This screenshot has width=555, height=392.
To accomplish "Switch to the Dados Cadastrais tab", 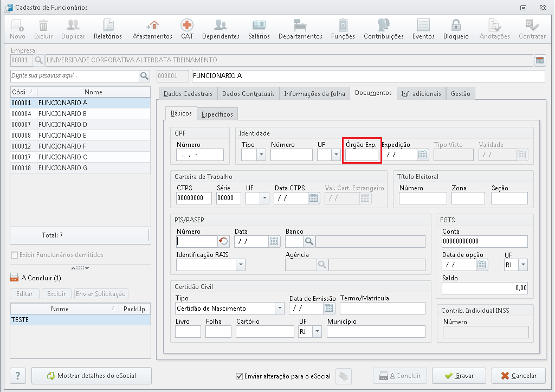I will 188,93.
